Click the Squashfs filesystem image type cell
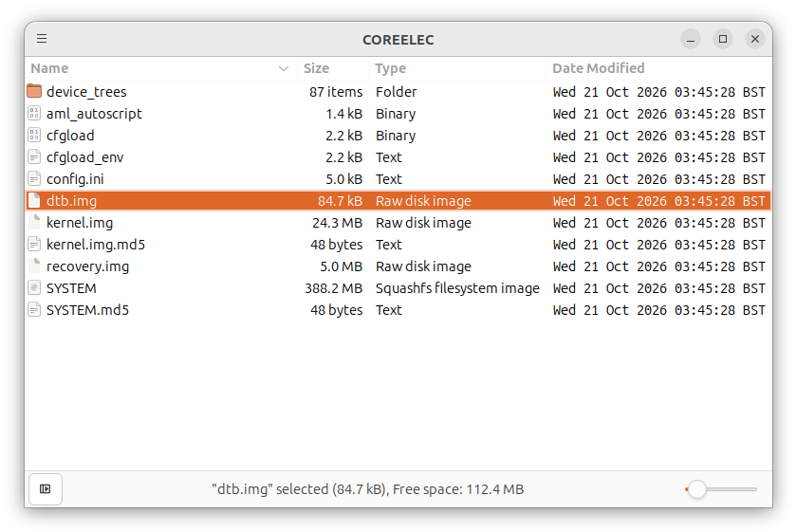Screen dimensions: 796x532 coord(457,288)
